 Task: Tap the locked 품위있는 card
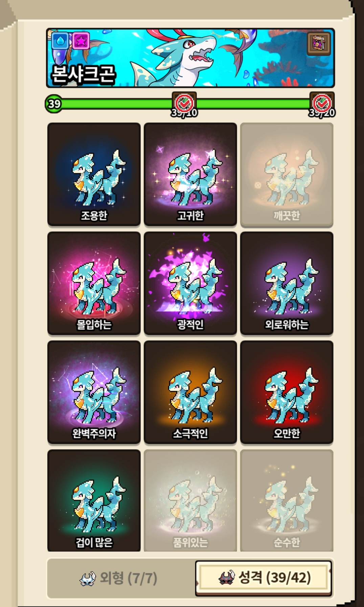(190, 501)
